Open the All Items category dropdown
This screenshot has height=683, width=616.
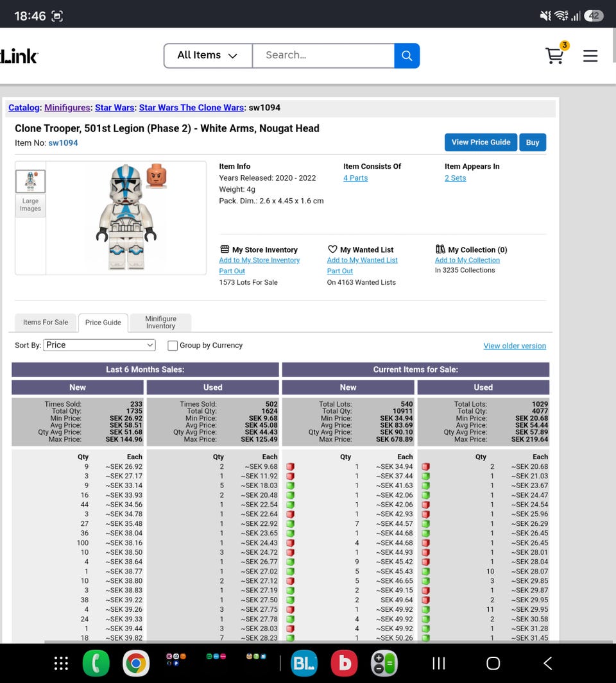click(208, 55)
